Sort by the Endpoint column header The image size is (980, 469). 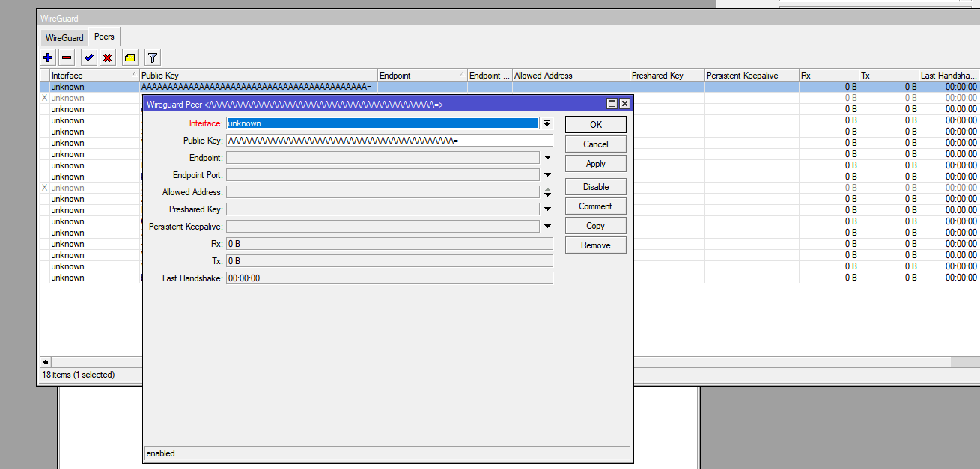tap(422, 76)
